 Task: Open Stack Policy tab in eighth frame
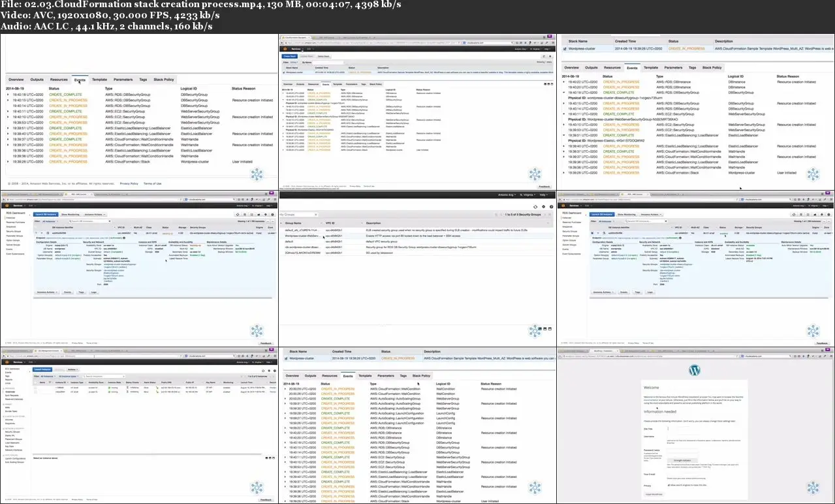(421, 376)
